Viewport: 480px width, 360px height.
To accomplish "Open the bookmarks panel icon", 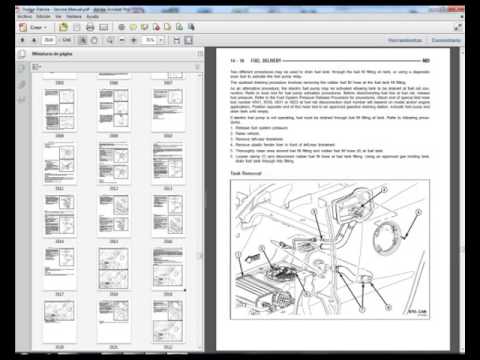I will 22,68.
